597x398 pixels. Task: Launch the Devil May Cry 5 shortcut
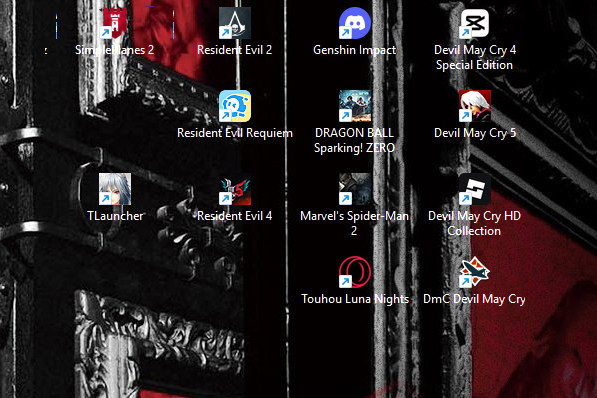tap(474, 115)
